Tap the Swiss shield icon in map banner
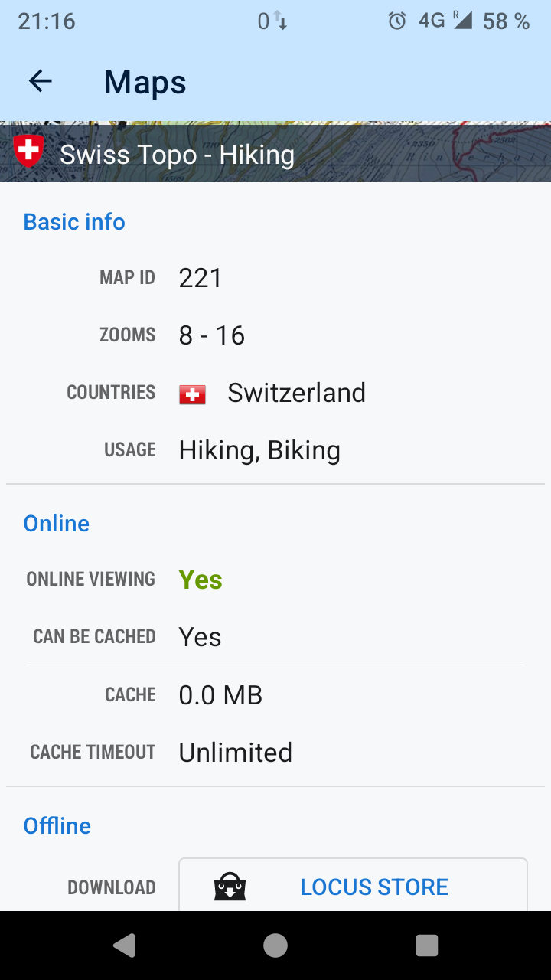 (x=29, y=152)
